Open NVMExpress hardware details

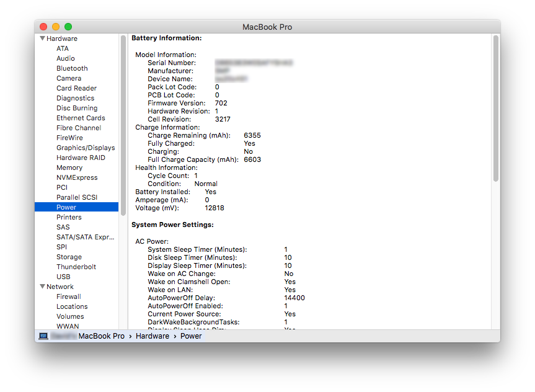[x=77, y=177]
